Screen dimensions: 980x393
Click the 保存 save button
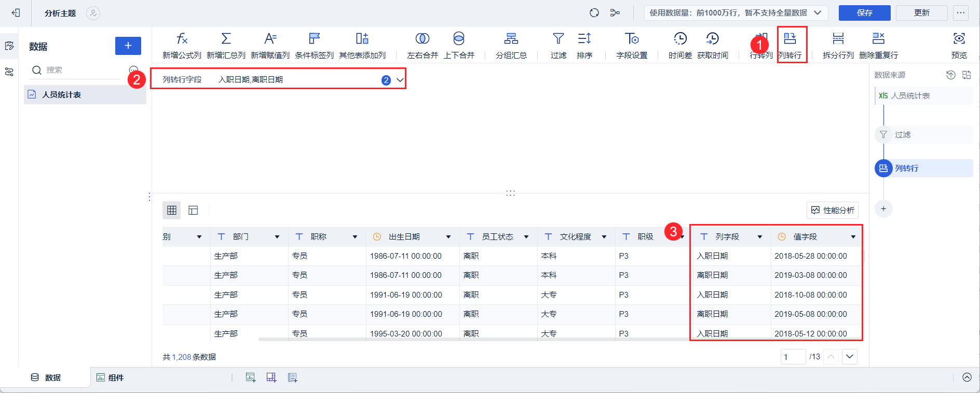(x=865, y=13)
